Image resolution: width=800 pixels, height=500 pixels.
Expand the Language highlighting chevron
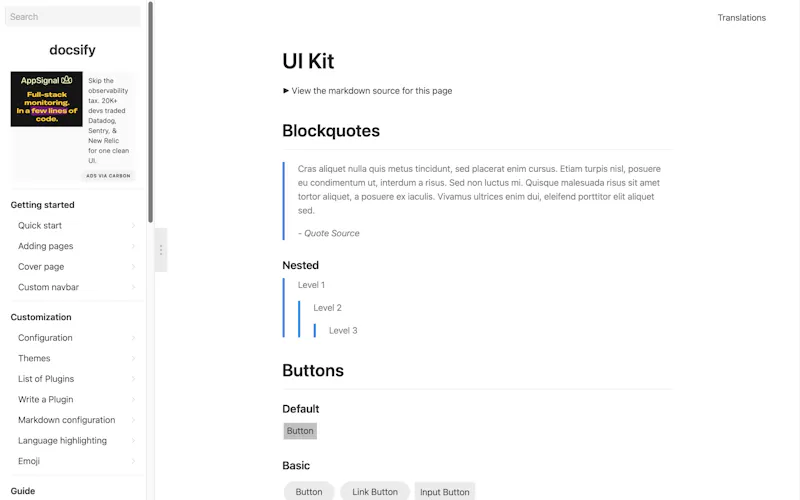pos(133,440)
